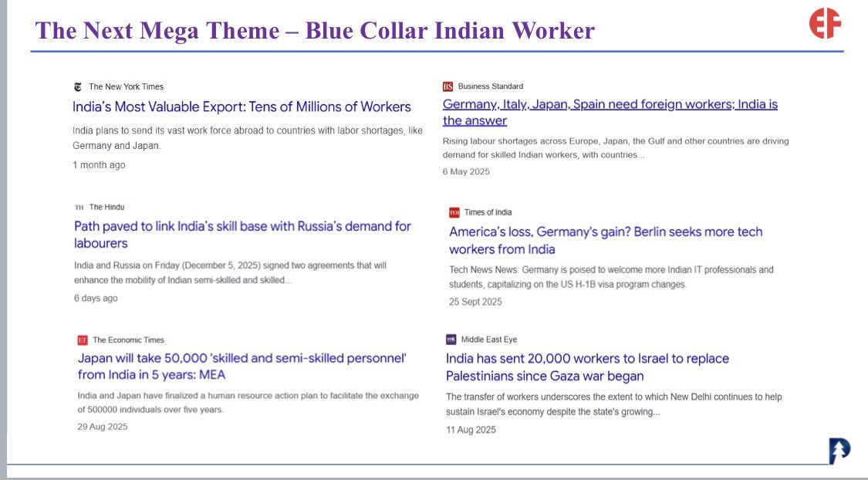Click 'The Hindu' source name
Screen dimensions: 868x480
coord(106,207)
